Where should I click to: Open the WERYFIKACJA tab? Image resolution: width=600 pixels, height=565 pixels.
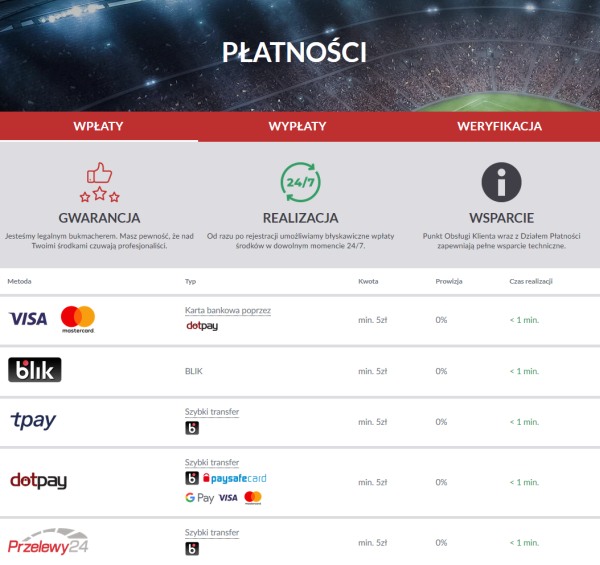(499, 126)
